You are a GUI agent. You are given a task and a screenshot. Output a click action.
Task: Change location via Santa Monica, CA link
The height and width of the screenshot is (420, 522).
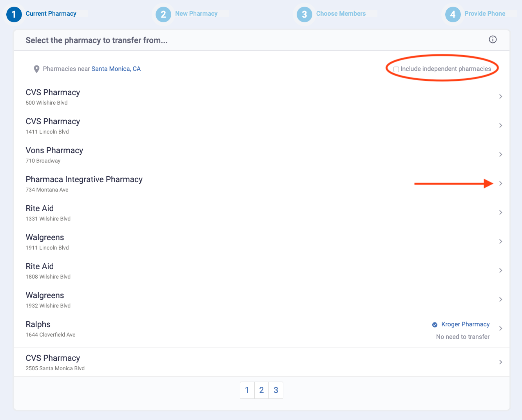coord(116,69)
